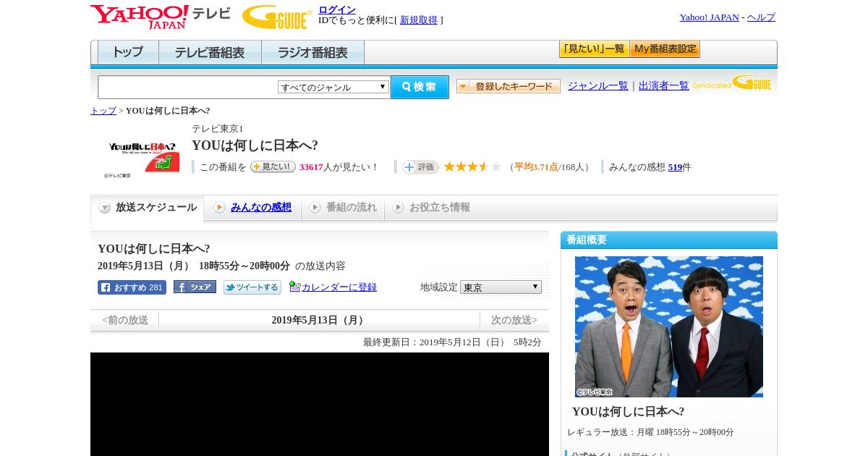The image size is (868, 456).
Task: Expand the 登録したキーワード dropdown button
Action: [509, 86]
